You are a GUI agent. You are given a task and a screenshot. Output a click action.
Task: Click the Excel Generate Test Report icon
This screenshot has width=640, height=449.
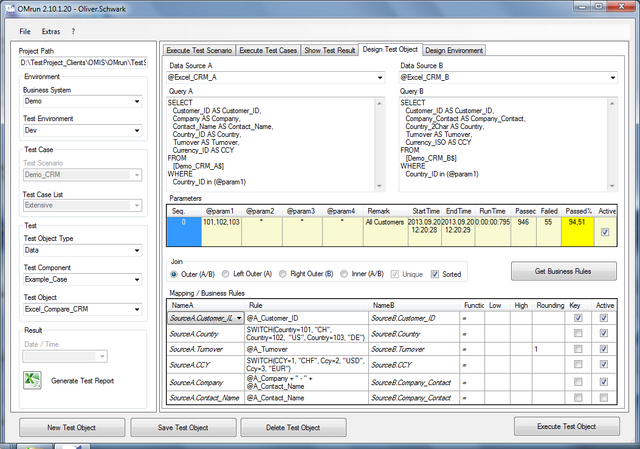(x=32, y=380)
